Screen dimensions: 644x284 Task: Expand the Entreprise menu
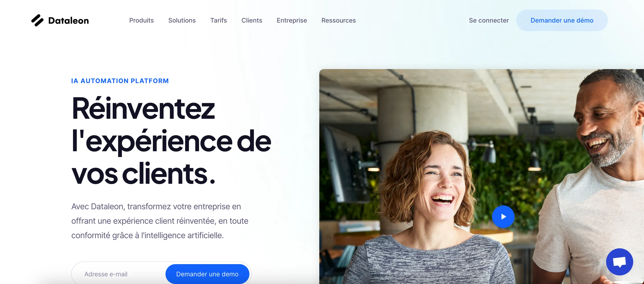tap(292, 20)
